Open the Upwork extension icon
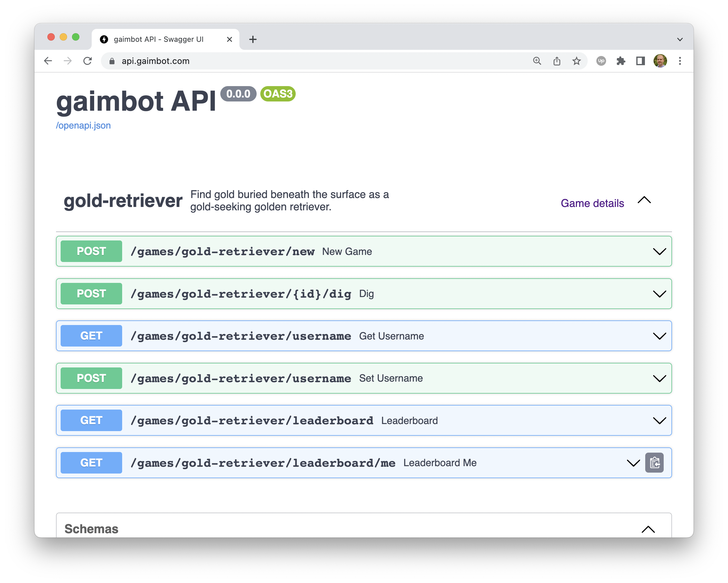The height and width of the screenshot is (583, 728). [x=601, y=61]
